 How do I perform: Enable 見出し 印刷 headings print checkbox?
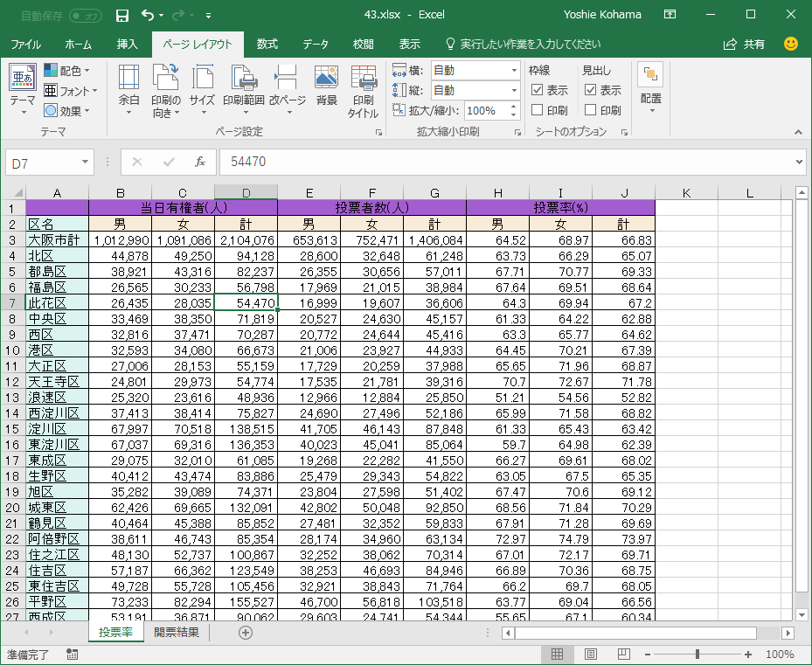[x=591, y=110]
